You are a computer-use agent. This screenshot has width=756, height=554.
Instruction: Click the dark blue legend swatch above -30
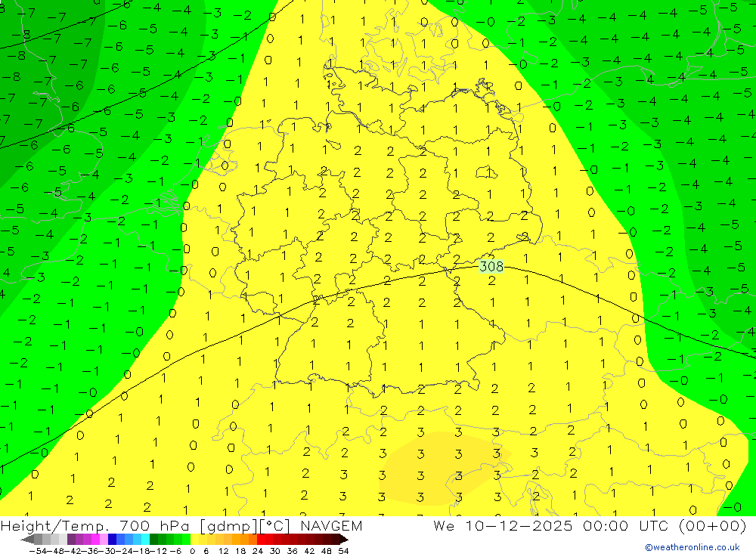pyautogui.click(x=112, y=540)
